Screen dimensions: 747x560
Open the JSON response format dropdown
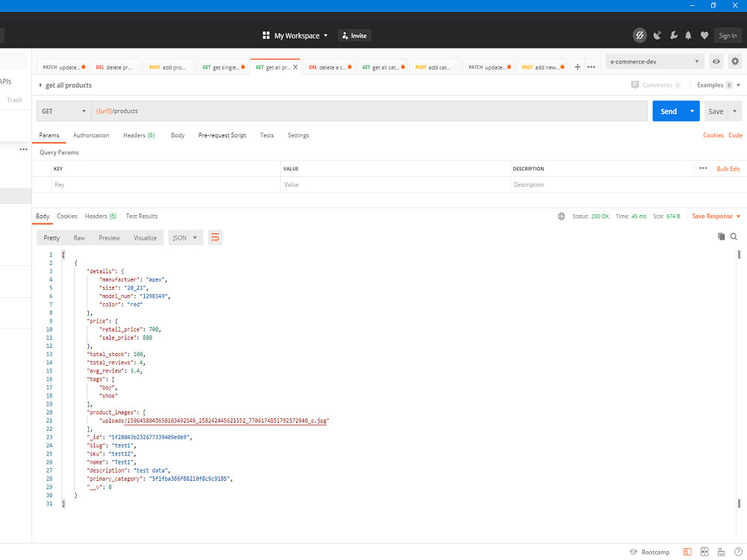click(185, 237)
